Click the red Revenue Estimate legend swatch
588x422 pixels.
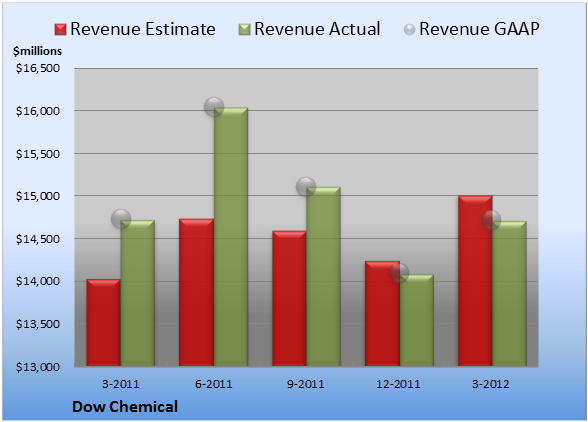coord(60,30)
